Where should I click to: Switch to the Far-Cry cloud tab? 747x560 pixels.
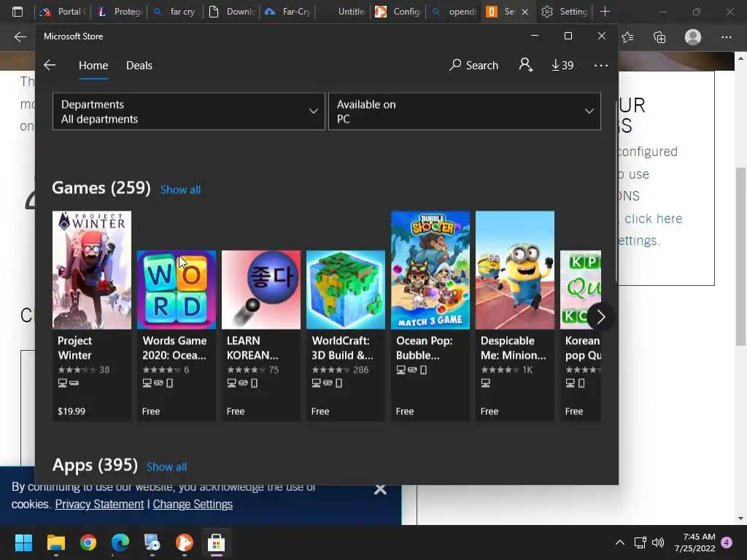pos(288,12)
